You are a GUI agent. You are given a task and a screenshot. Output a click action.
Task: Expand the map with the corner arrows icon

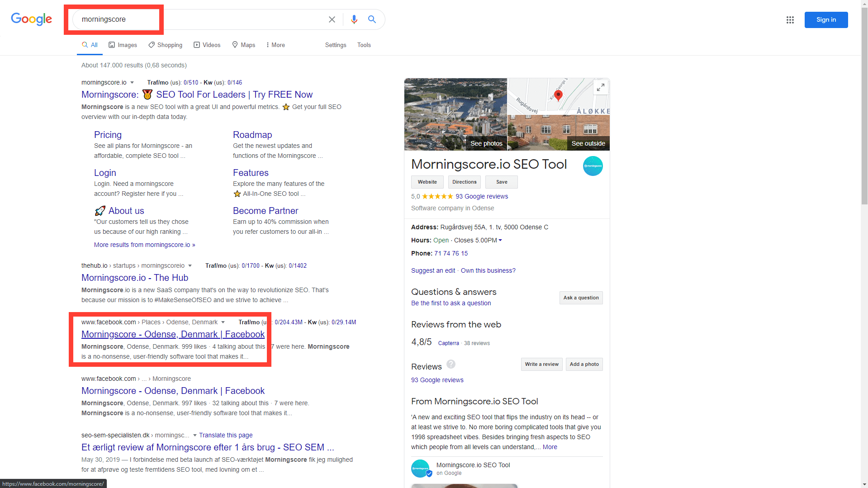601,87
